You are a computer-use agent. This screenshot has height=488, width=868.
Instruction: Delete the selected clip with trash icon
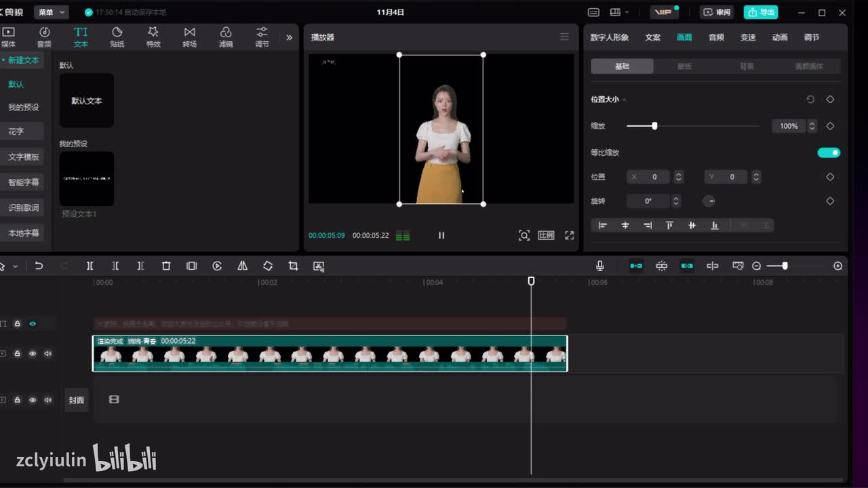pyautogui.click(x=166, y=266)
